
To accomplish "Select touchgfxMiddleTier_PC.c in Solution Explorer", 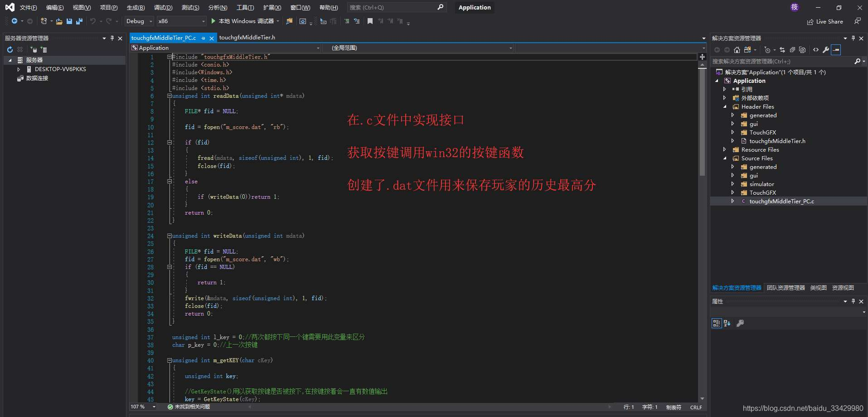I will [x=781, y=201].
